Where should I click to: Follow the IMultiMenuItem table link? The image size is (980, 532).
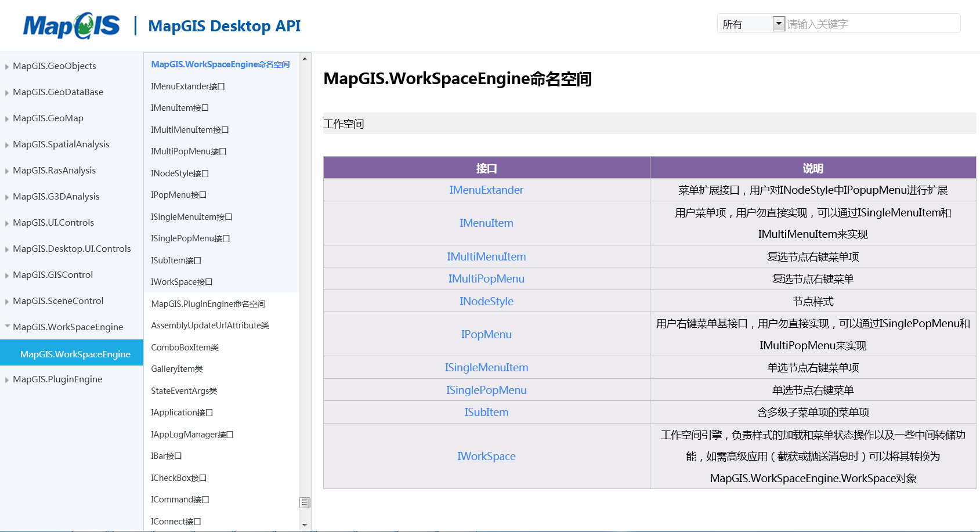pos(486,256)
